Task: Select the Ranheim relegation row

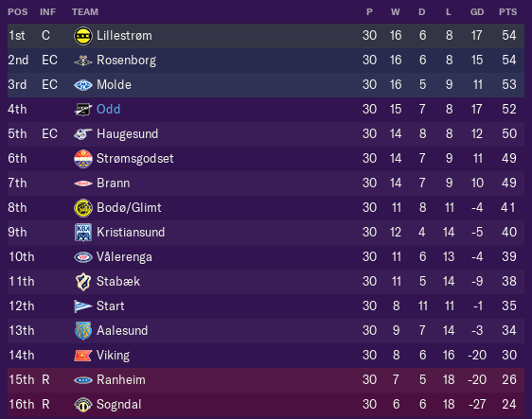Action: click(x=266, y=380)
